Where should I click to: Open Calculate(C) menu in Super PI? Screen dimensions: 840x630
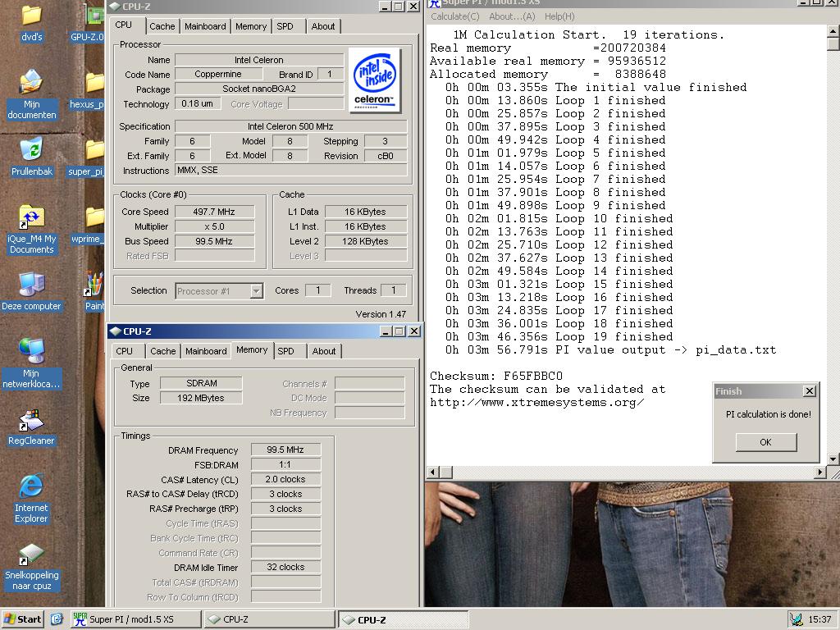tap(454, 16)
